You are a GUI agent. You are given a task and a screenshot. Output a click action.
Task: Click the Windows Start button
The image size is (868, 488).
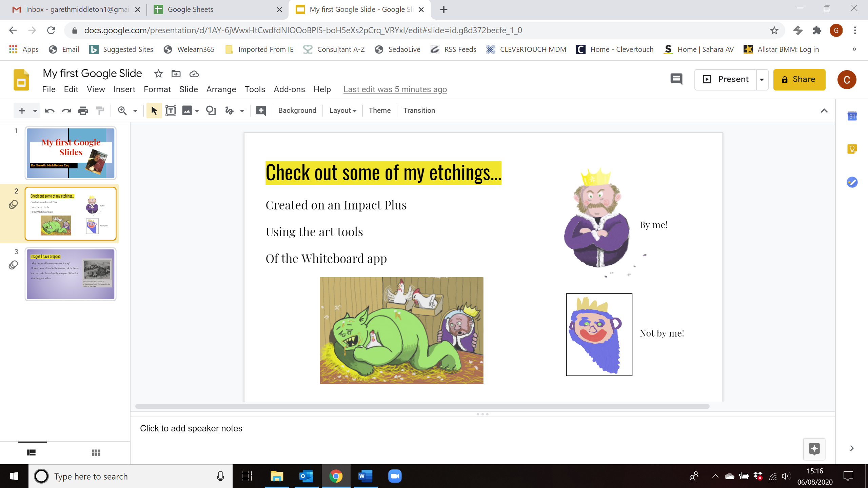(14, 476)
